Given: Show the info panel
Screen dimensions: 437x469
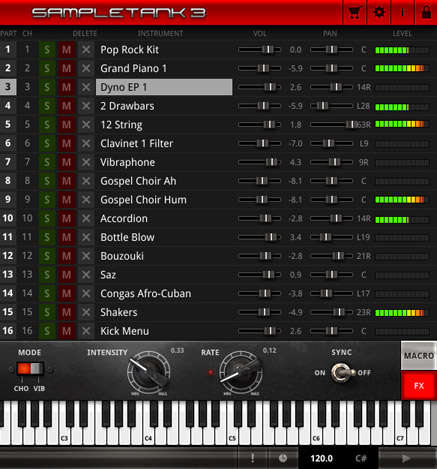Looking at the screenshot, I should 402,13.
